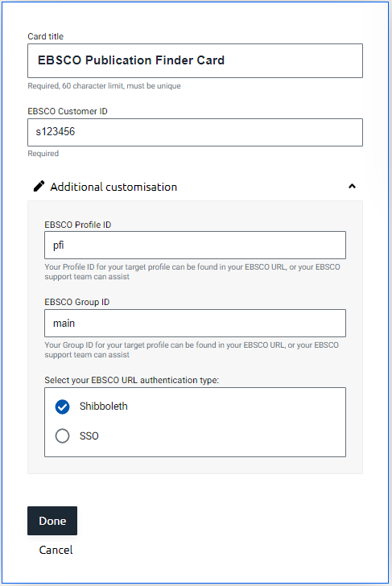392x586 pixels.
Task: Click the Card title field label
Action: coord(46,36)
